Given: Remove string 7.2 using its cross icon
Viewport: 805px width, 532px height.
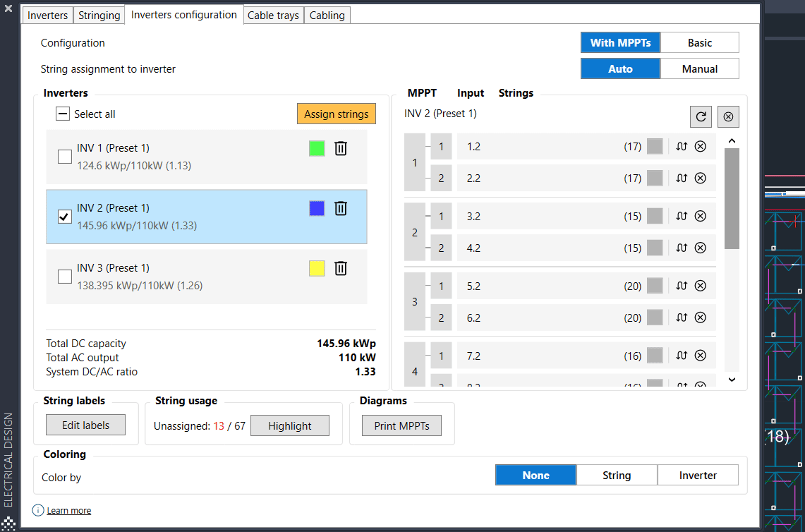Looking at the screenshot, I should pyautogui.click(x=700, y=355).
